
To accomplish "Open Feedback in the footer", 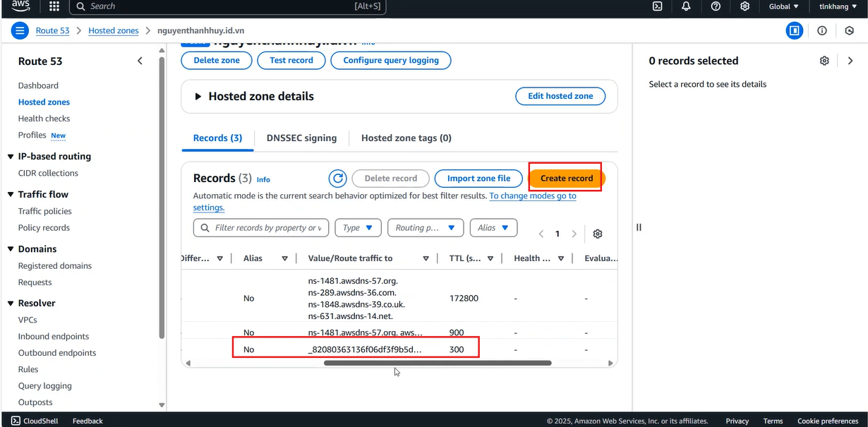I will pyautogui.click(x=88, y=421).
